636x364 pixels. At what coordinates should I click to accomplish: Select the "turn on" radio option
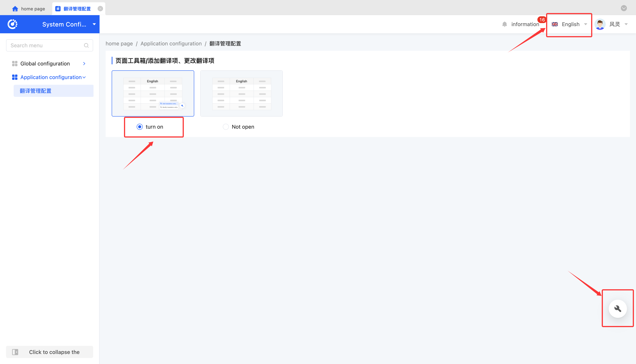coord(140,127)
